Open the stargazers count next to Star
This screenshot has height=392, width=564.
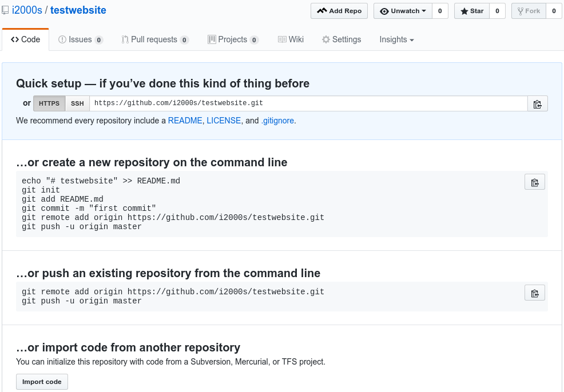click(498, 11)
